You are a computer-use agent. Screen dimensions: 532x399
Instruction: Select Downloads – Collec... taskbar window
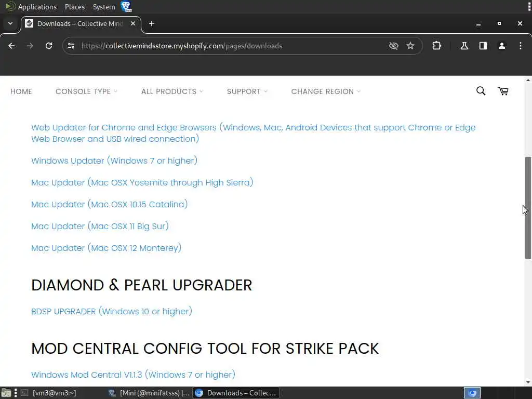coord(236,393)
